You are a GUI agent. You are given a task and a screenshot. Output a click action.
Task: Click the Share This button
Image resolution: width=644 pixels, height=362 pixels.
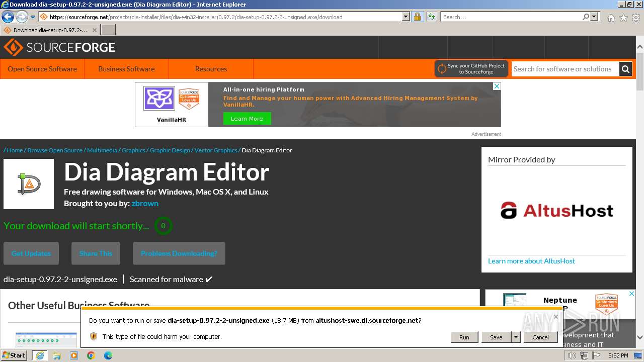[96, 253]
